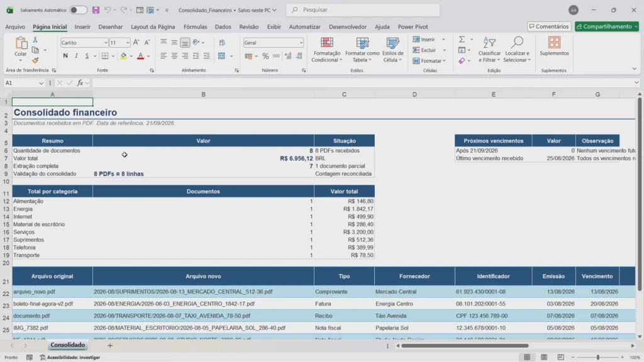Toggle bold formatting (N)
The width and height of the screenshot is (644, 362).
65,56
